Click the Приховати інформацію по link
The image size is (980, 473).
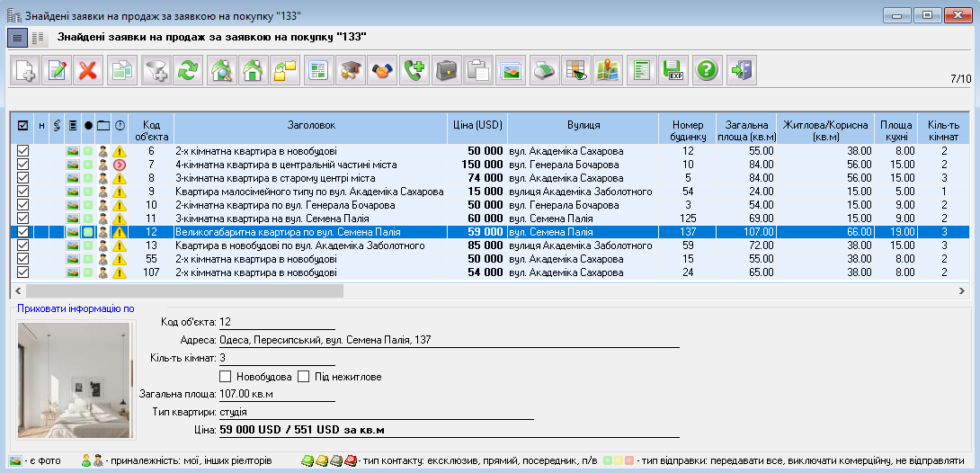[76, 308]
